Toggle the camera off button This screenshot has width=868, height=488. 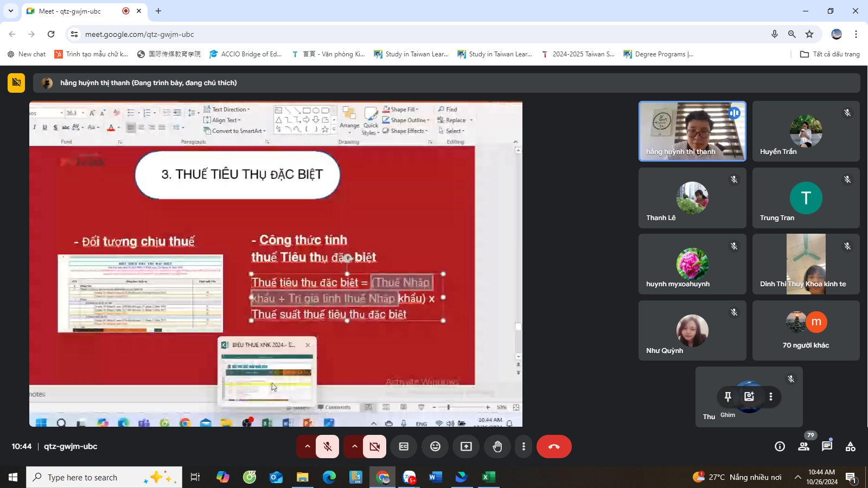(374, 446)
